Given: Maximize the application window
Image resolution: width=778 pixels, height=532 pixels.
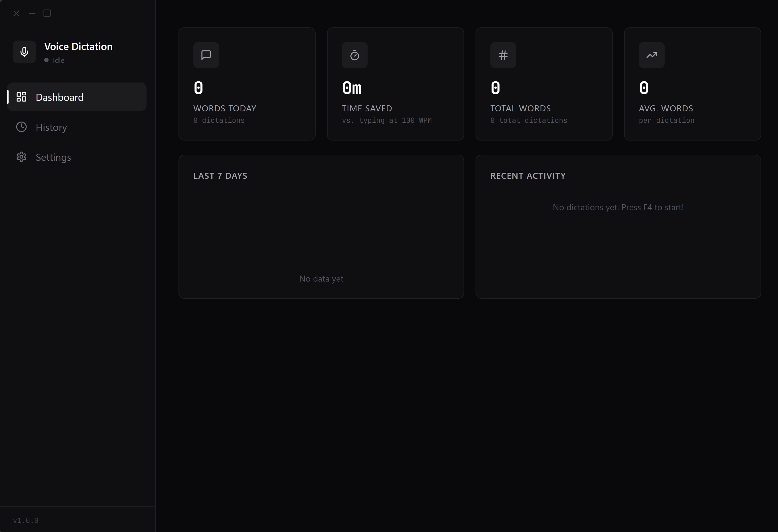Looking at the screenshot, I should (x=47, y=13).
